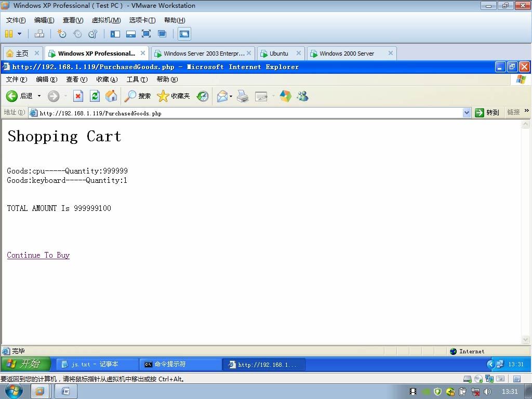Open the Windows 7 Start orb

coord(14,392)
